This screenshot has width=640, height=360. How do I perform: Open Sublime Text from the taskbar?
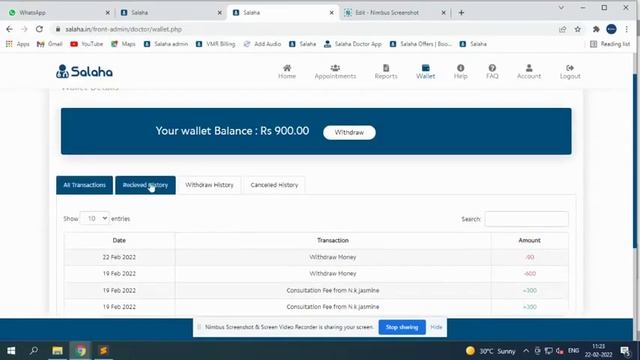tap(103, 351)
